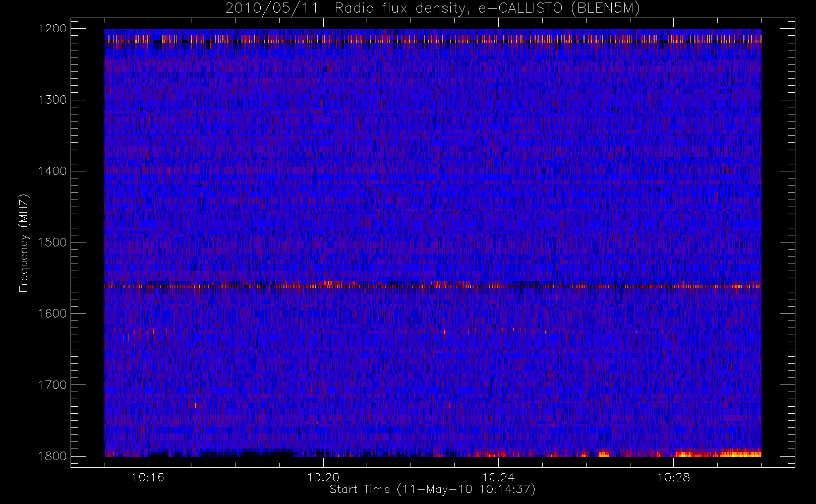Click the striped interference band near 1215 MHz
Image resolution: width=816 pixels, height=504 pixels.
point(433,38)
